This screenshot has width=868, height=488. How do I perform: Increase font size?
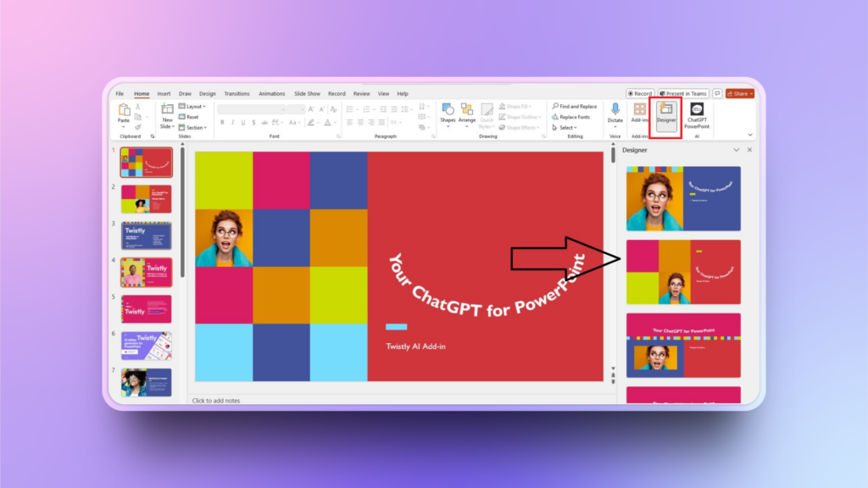[311, 109]
